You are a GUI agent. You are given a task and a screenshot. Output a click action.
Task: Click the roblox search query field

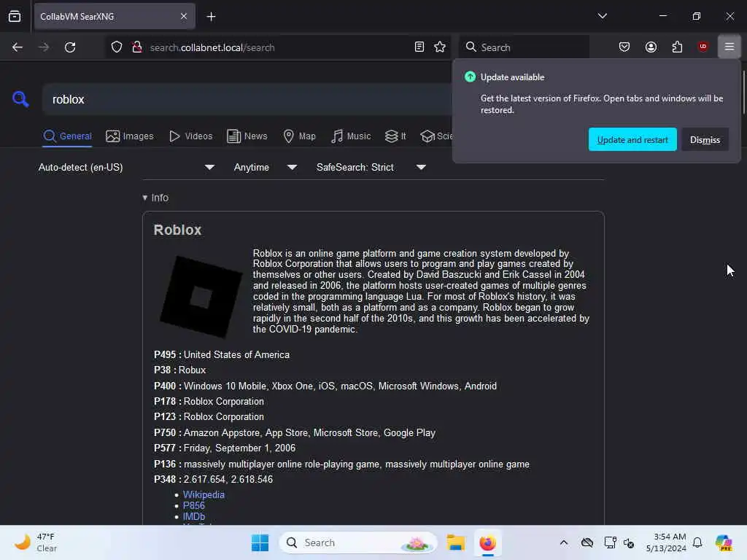(247, 99)
